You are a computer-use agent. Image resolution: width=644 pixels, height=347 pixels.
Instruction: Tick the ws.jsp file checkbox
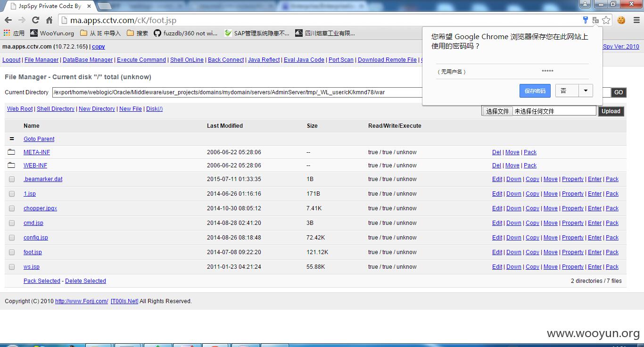12,267
